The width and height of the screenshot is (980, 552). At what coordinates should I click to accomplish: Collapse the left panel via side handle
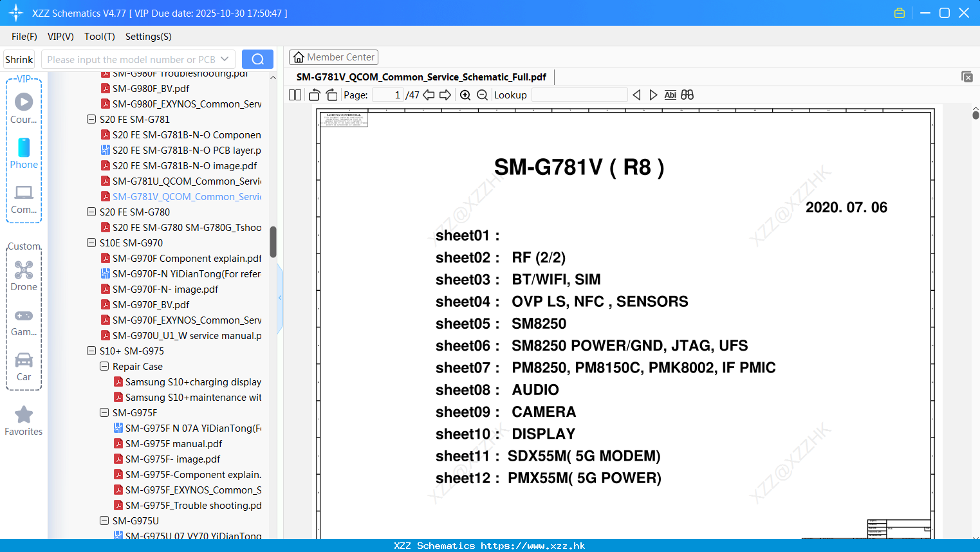pos(280,298)
